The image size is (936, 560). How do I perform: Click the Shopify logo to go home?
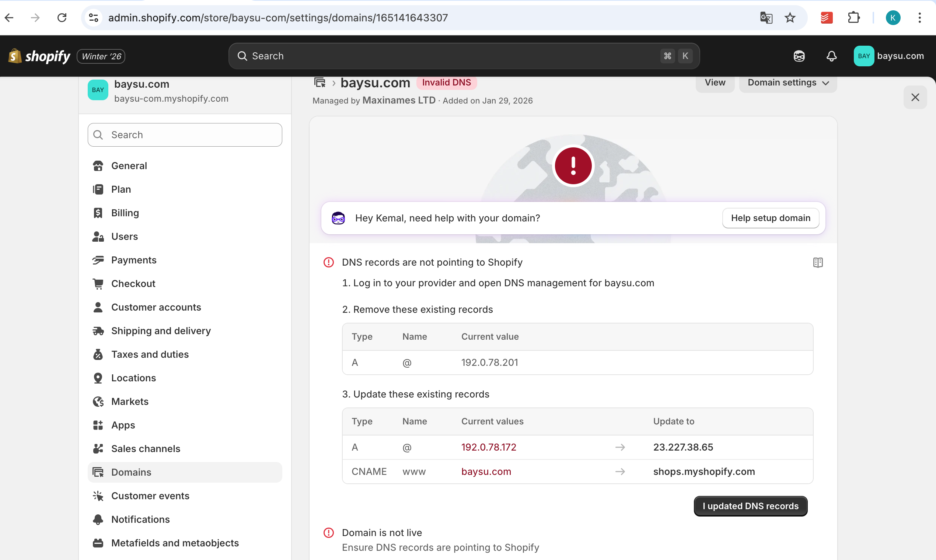coord(39,56)
